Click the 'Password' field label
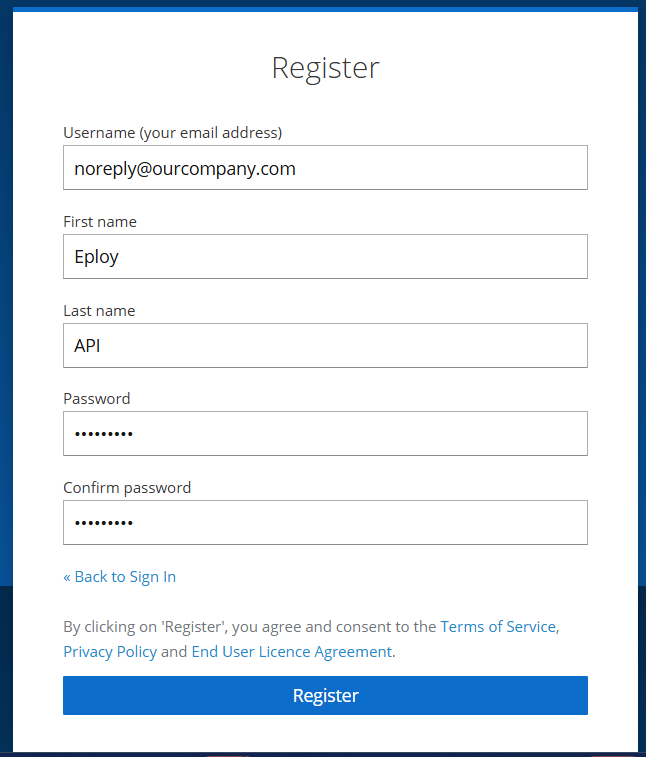Image resolution: width=646 pixels, height=757 pixels. [97, 399]
